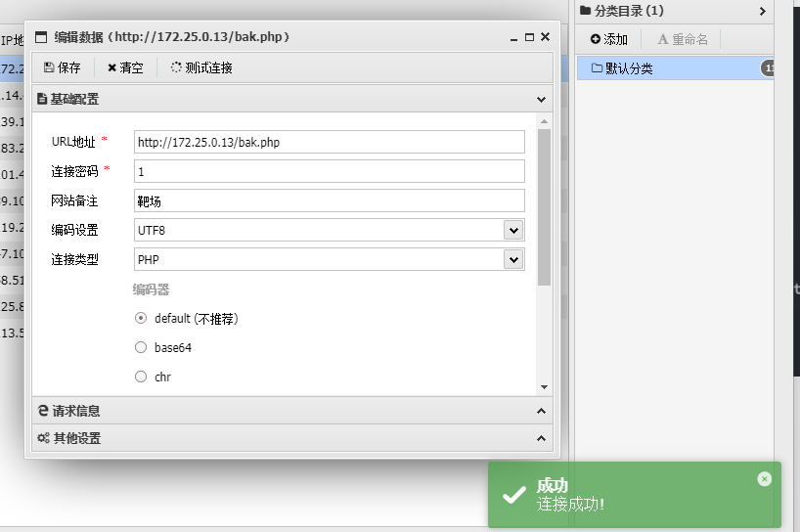Image resolution: width=800 pixels, height=532 pixels.
Task: Maximize the 编辑数据 dialog
Action: (x=530, y=37)
